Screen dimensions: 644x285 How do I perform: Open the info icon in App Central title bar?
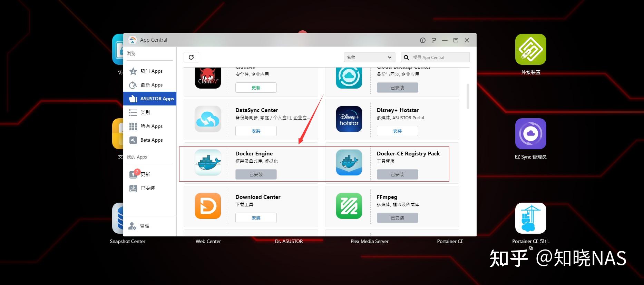[422, 40]
